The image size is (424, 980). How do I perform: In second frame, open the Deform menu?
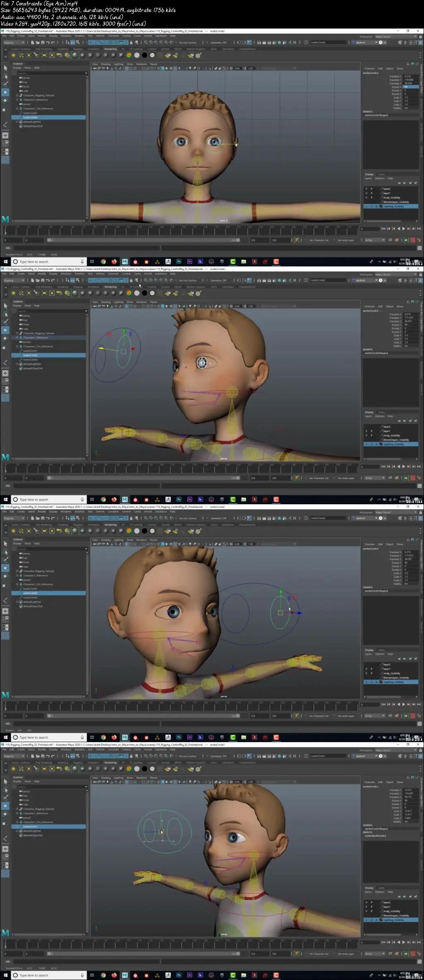coord(100,274)
